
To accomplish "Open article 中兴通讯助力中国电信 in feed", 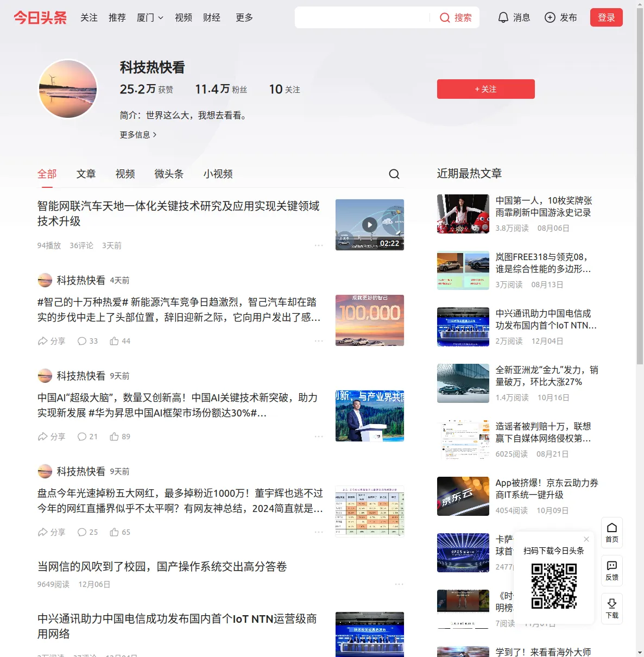I will point(177,626).
